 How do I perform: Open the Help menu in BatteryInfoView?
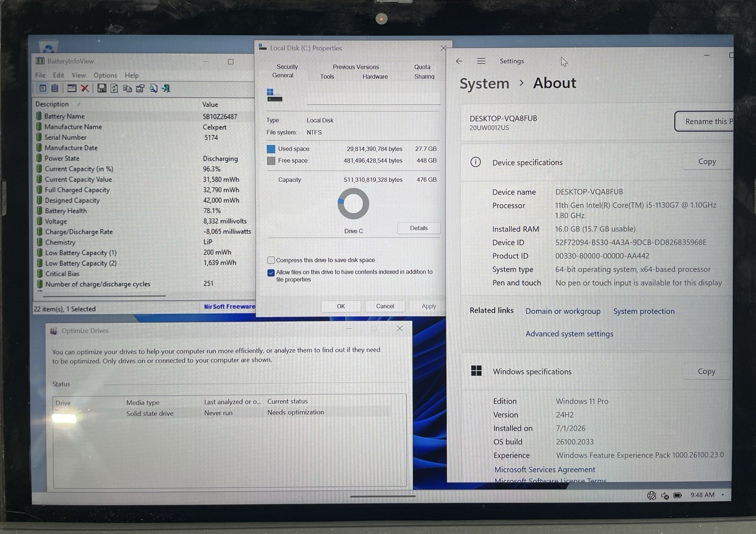[x=131, y=75]
